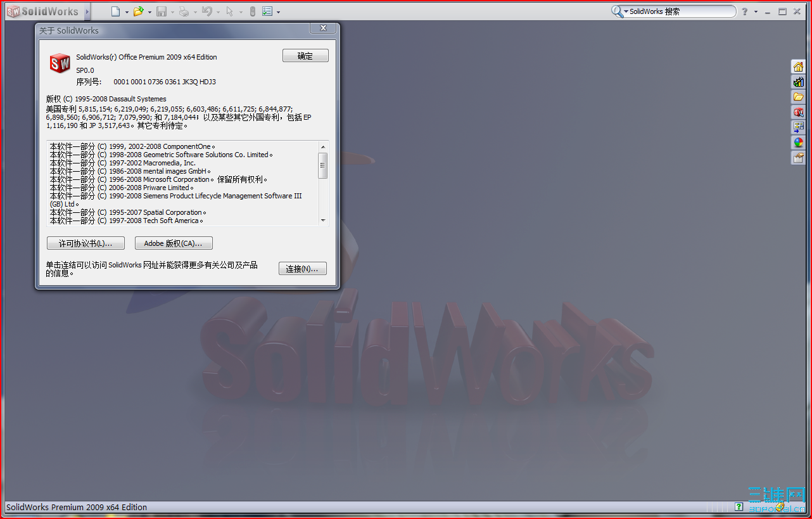This screenshot has width=812, height=519.
Task: Click the Geometric Software Solutions copyright line
Action: click(x=162, y=155)
